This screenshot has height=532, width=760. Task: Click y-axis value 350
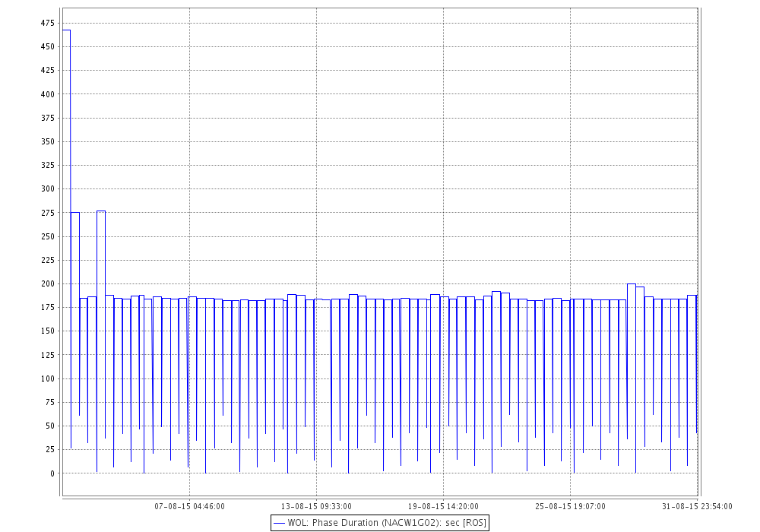tap(47, 141)
